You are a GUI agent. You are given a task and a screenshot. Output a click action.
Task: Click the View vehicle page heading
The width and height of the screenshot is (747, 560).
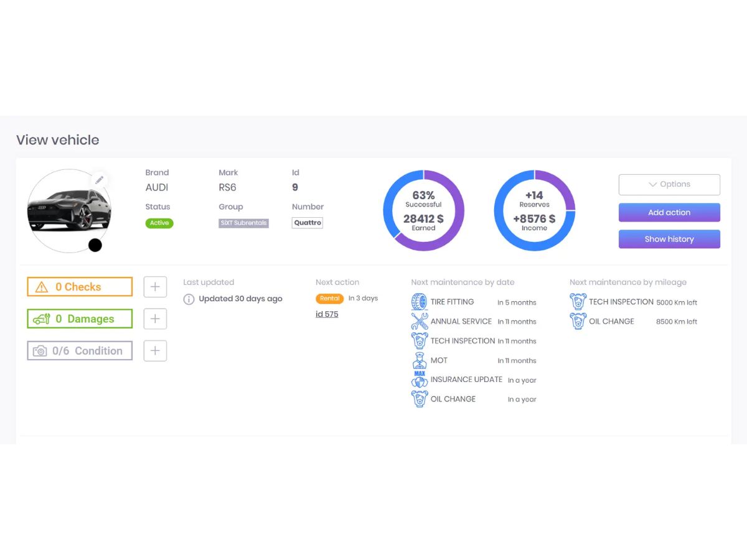[57, 140]
